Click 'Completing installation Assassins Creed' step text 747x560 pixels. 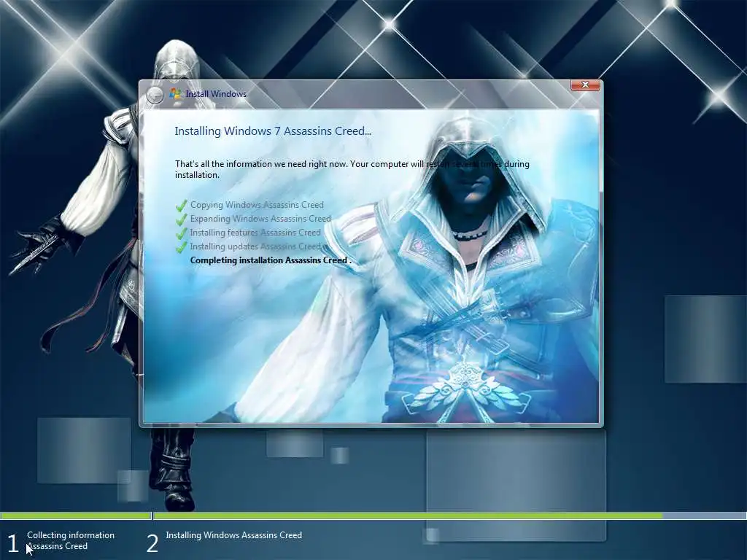(271, 260)
